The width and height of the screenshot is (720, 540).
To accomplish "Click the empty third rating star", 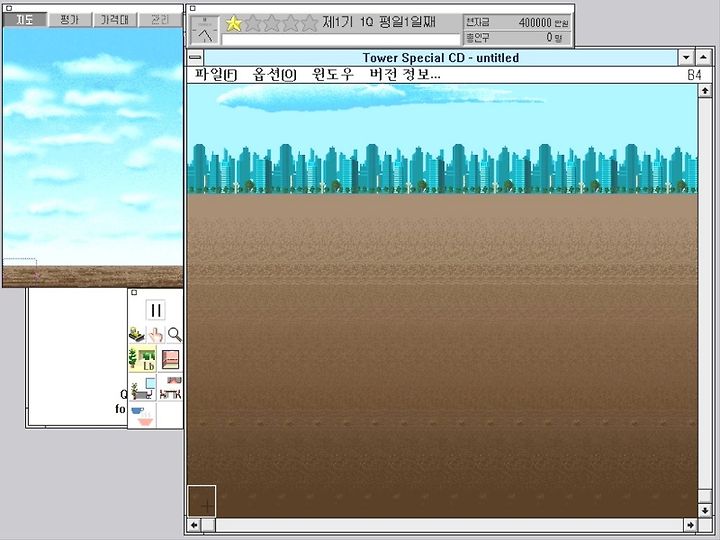I will point(271,23).
